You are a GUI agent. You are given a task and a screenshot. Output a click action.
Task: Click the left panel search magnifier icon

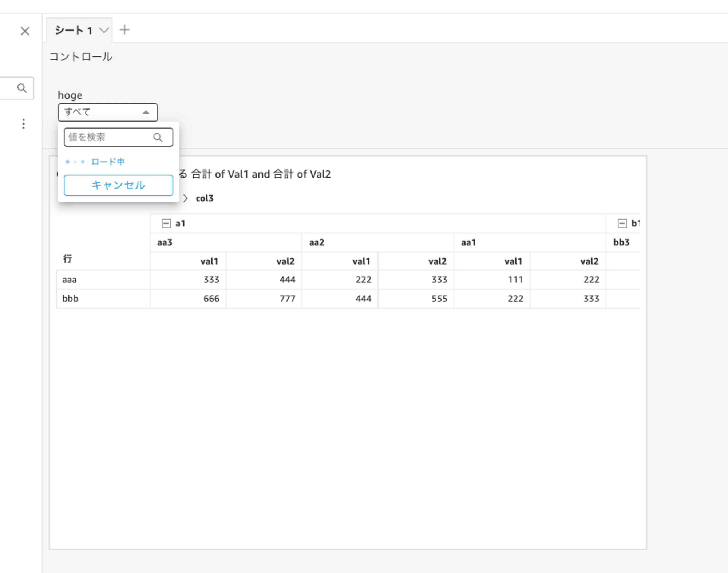(x=22, y=88)
